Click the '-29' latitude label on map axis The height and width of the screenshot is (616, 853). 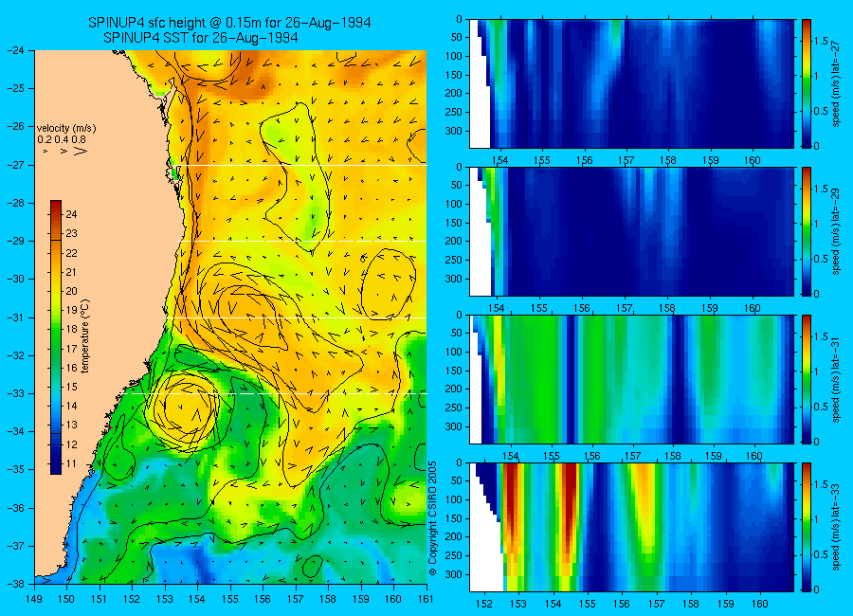click(x=17, y=241)
